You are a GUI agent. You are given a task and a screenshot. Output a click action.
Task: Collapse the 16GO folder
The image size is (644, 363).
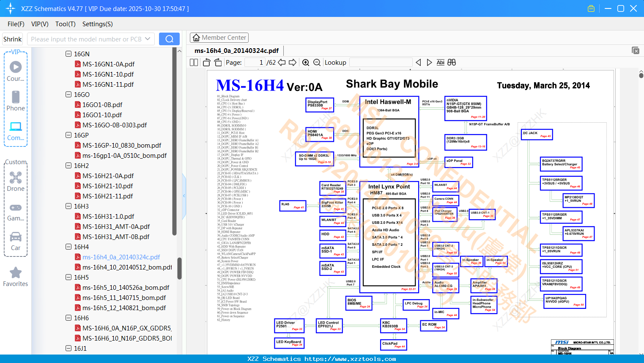pyautogui.click(x=69, y=95)
